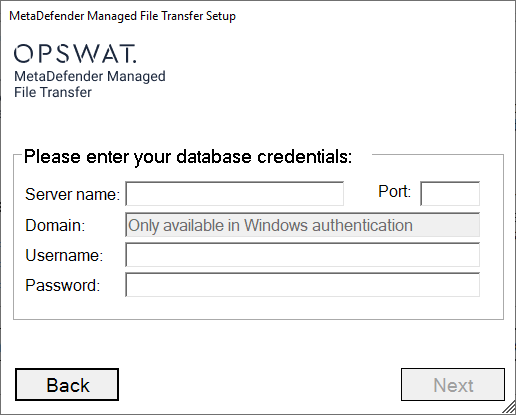Click the database credentials group heading

pyautogui.click(x=188, y=157)
